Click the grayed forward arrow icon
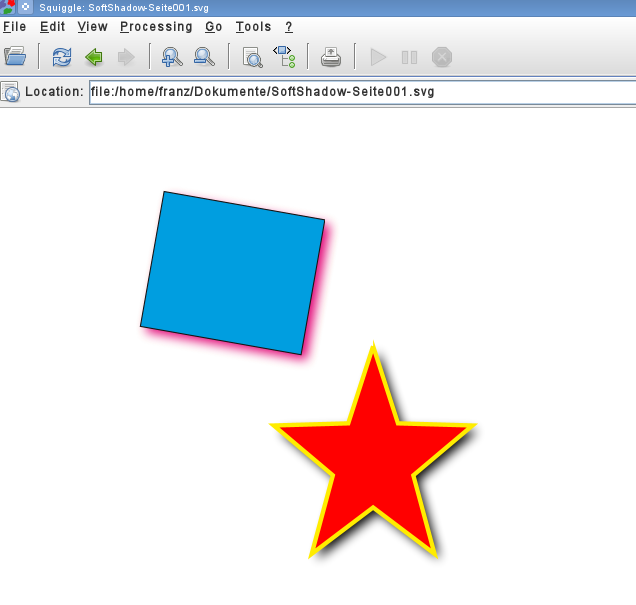This screenshot has height=605, width=636. point(126,57)
